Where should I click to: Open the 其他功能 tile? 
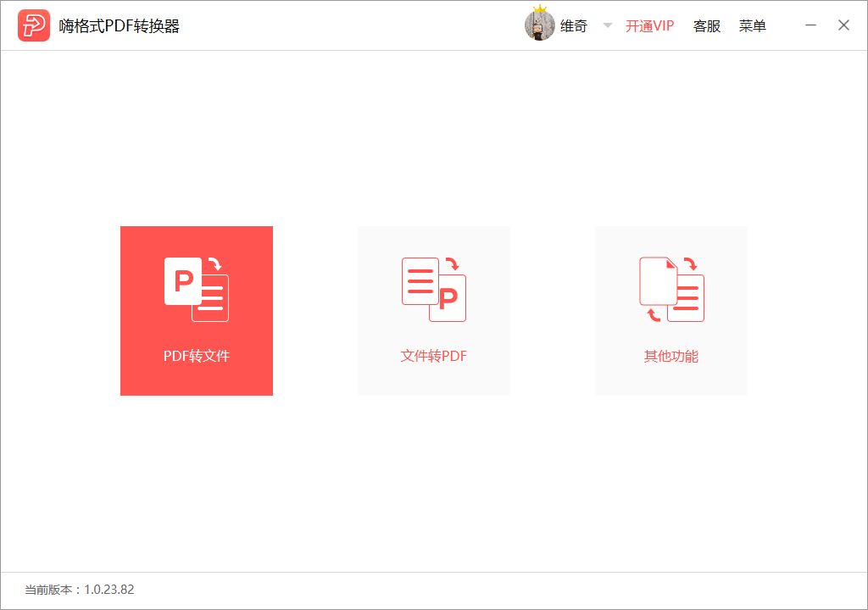tap(671, 311)
